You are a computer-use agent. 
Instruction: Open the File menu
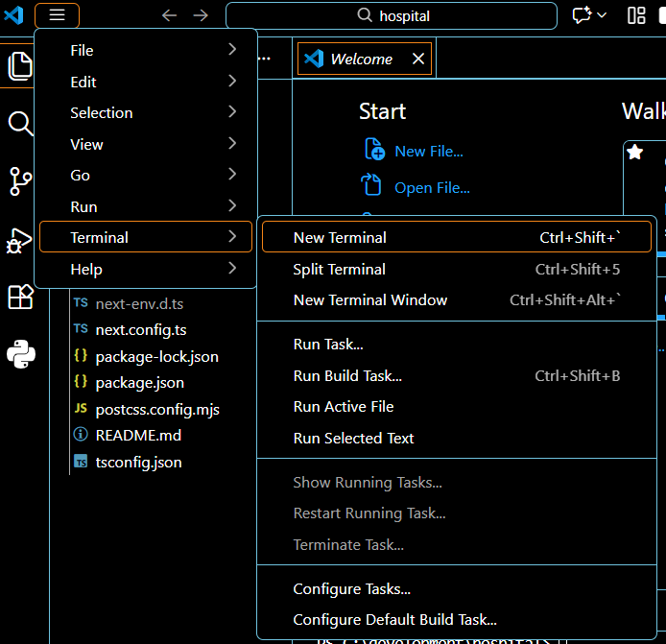point(145,50)
